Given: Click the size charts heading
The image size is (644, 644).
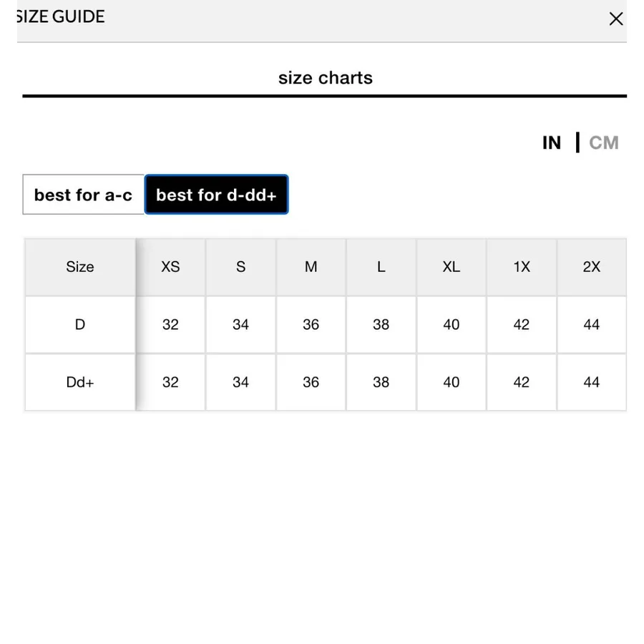Looking at the screenshot, I should [326, 77].
